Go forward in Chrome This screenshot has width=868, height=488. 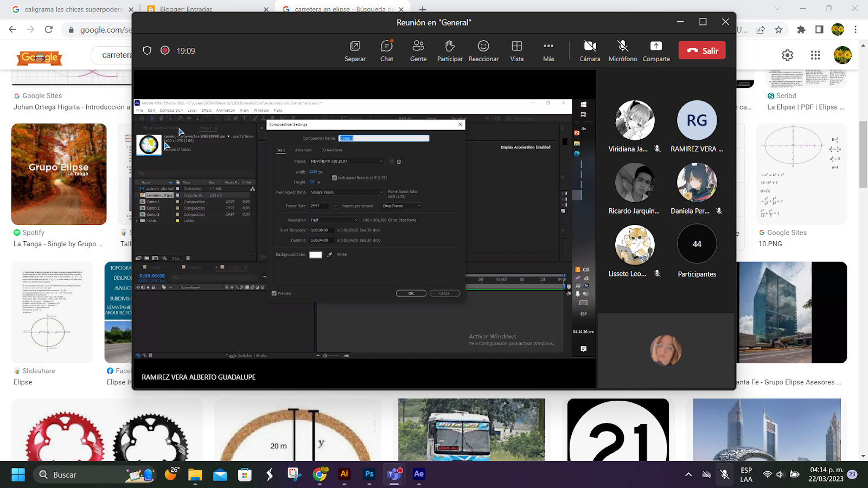pos(30,29)
